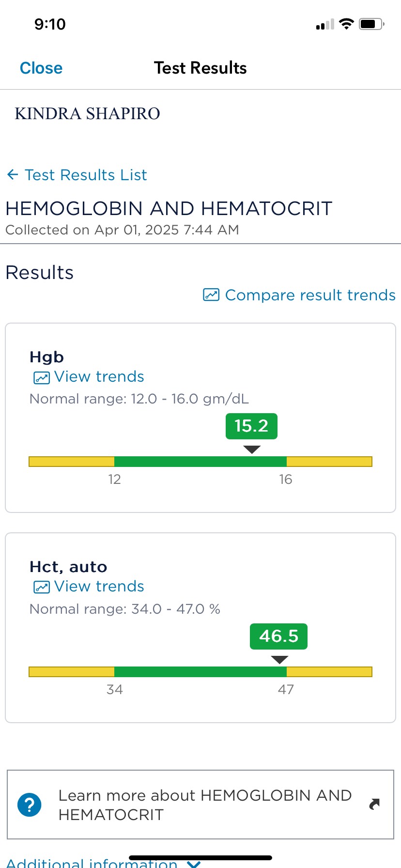Open Compare result trends link
This screenshot has height=868, width=401.
tap(310, 295)
